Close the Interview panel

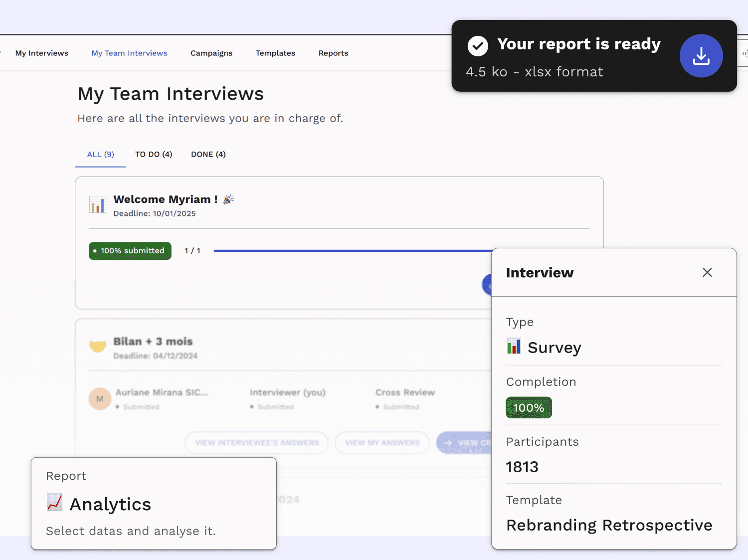707,272
